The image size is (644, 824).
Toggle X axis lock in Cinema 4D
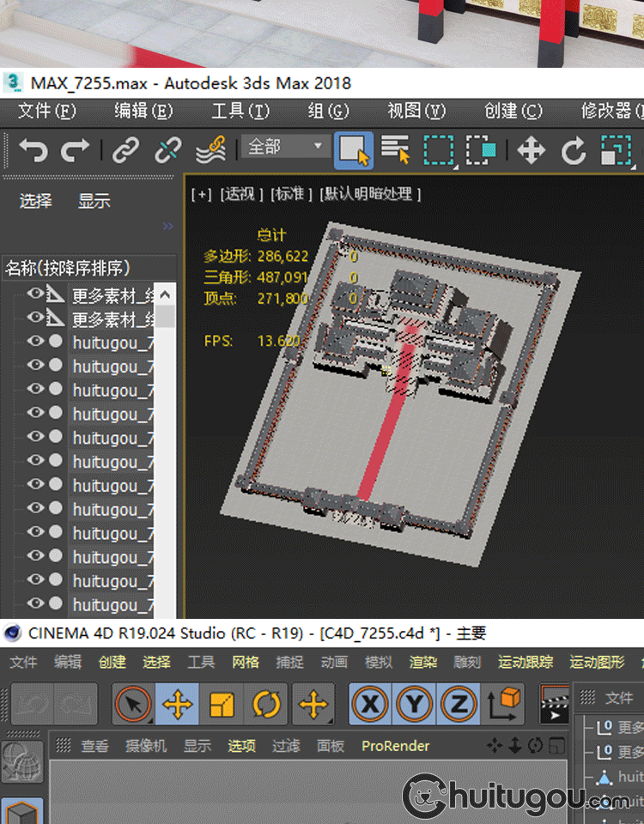pos(371,704)
